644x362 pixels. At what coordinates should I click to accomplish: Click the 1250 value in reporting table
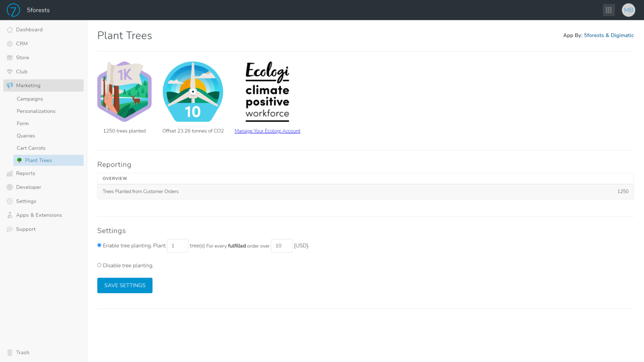[623, 191]
